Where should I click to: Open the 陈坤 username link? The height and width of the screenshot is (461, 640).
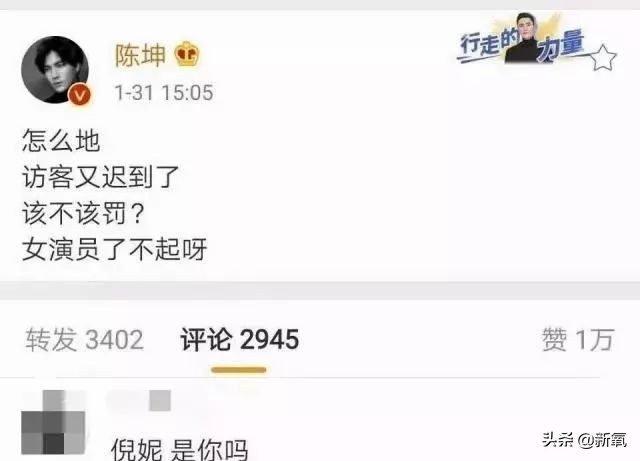pyautogui.click(x=140, y=55)
